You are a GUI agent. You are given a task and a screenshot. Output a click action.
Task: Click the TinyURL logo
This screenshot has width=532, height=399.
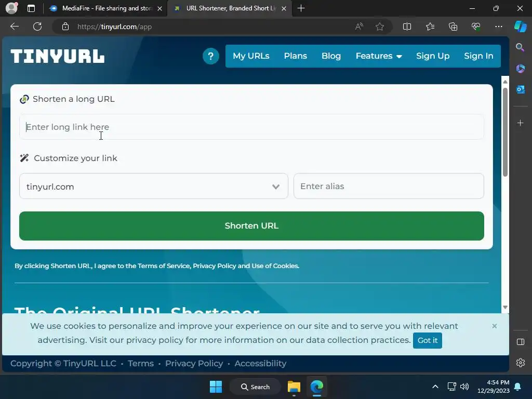(x=57, y=56)
